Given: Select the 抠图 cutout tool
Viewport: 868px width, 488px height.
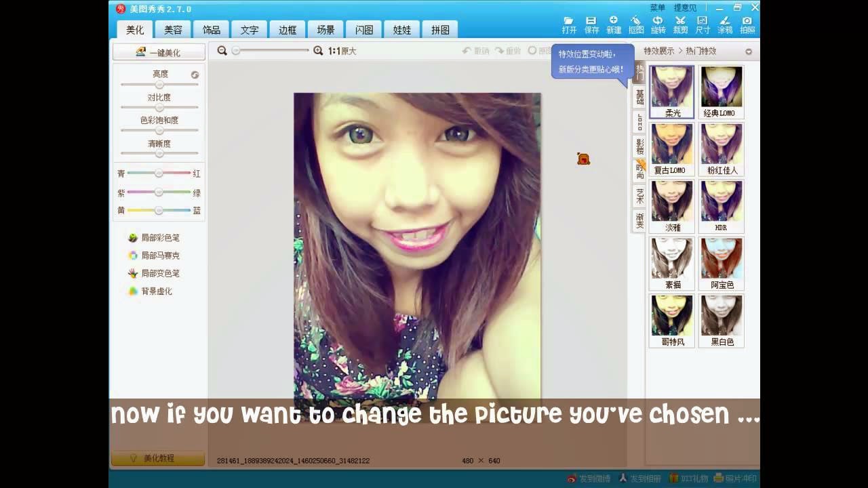Looking at the screenshot, I should pyautogui.click(x=635, y=24).
